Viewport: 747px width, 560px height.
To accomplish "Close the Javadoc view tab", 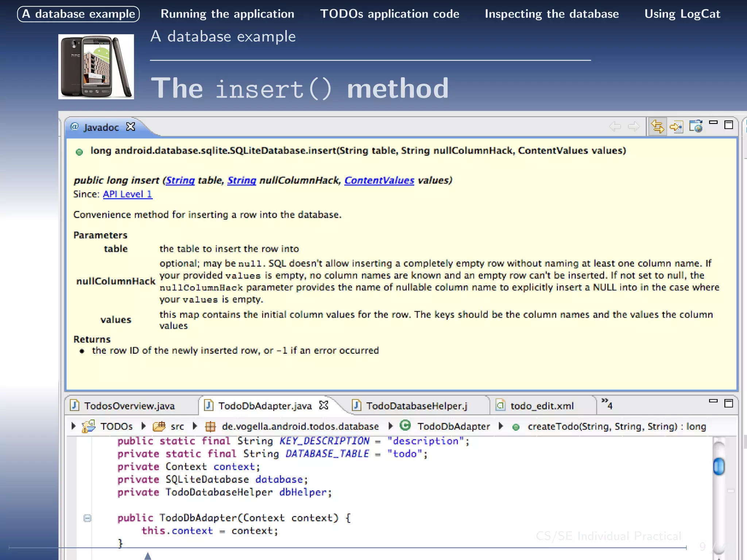I will 131,127.
